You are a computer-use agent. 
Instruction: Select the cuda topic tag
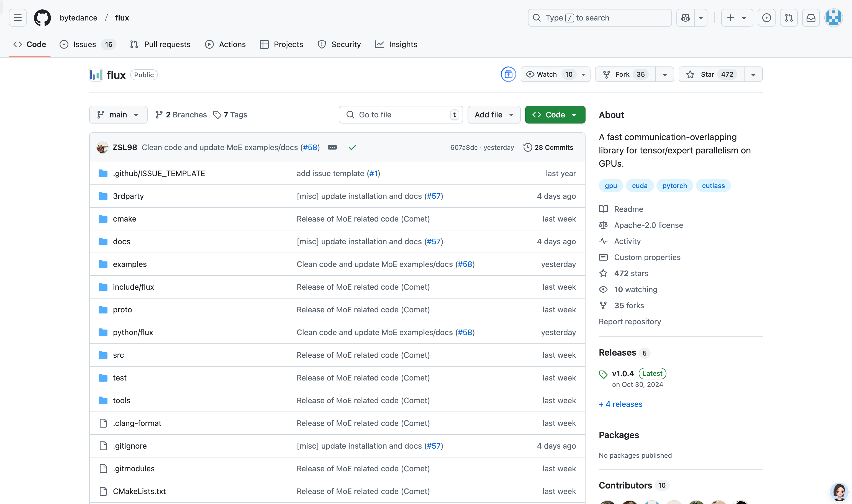click(x=640, y=186)
